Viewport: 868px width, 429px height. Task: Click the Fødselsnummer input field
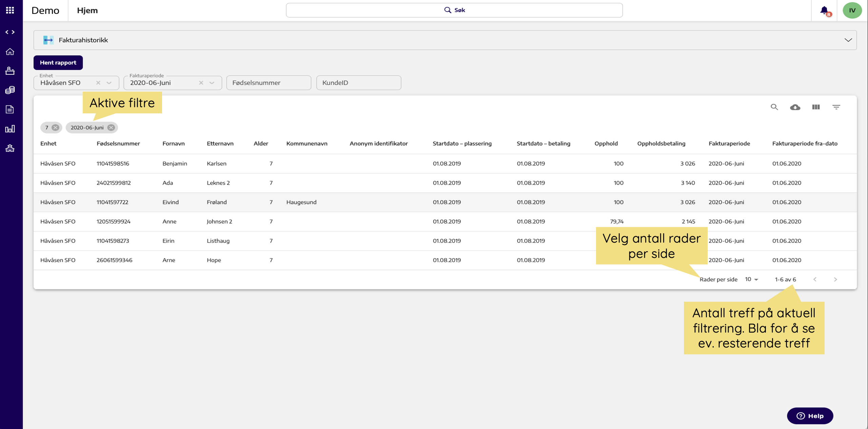click(269, 82)
